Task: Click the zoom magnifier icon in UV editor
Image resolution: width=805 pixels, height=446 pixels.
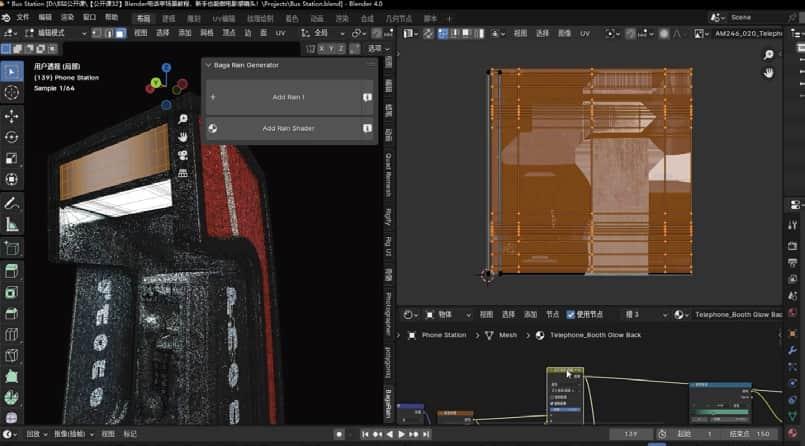Action: coord(768,55)
